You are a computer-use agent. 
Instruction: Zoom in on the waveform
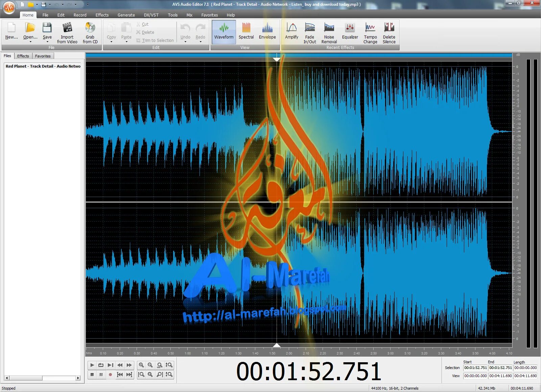tap(141, 365)
